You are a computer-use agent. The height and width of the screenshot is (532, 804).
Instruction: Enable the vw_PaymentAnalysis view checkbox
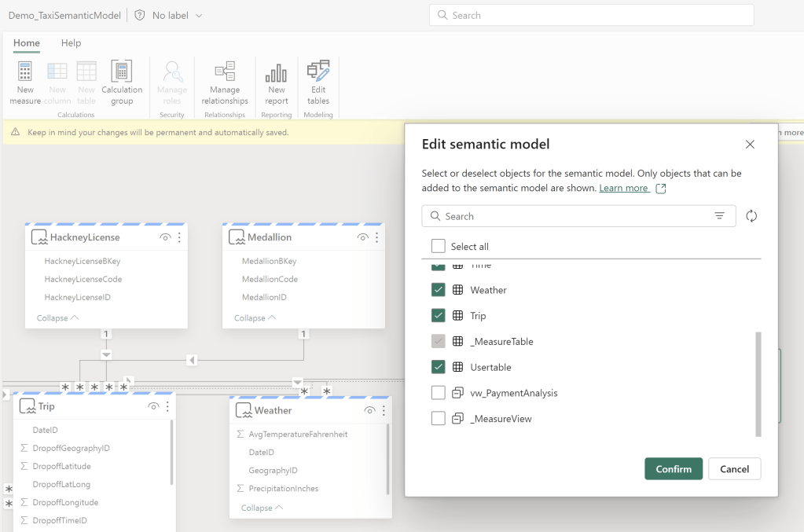[439, 393]
